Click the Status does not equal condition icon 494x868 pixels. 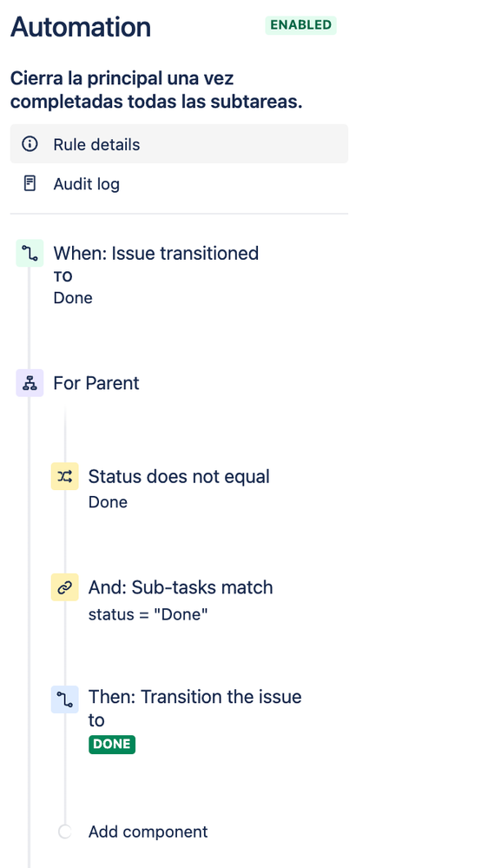tap(65, 476)
